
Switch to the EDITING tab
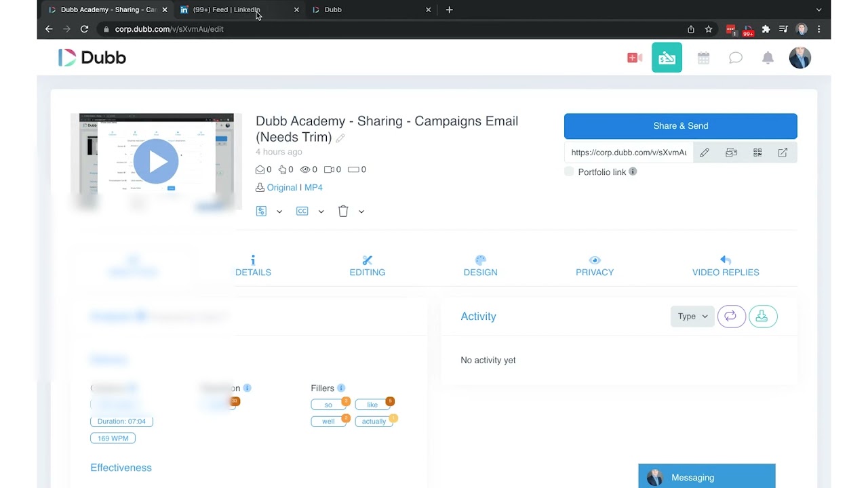pyautogui.click(x=368, y=266)
